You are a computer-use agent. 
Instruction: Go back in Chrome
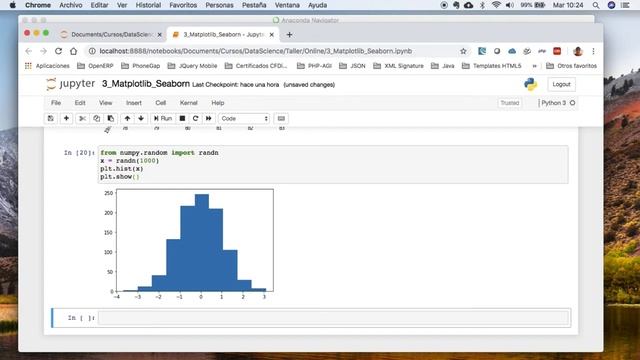29,51
